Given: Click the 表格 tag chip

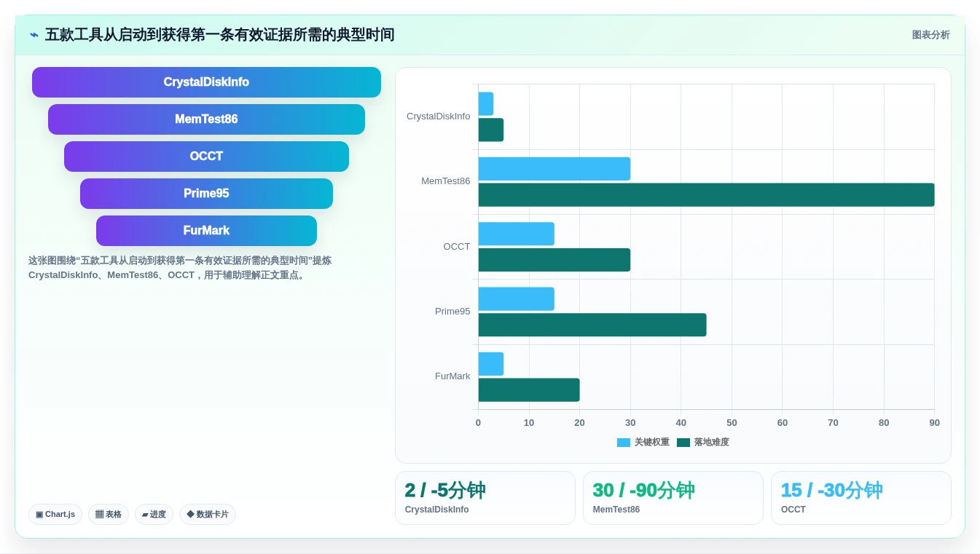Looking at the screenshot, I should [109, 515].
